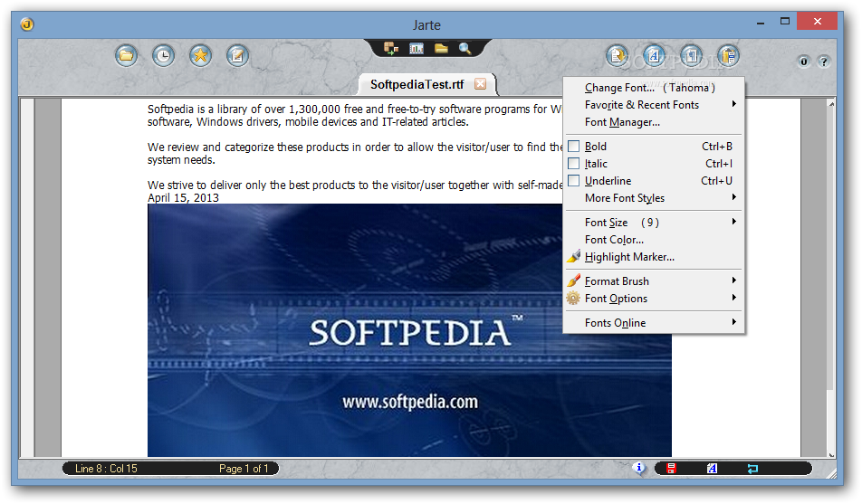
Task: Click the 'Ctrl+U' shortcut text
Action: [x=716, y=180]
